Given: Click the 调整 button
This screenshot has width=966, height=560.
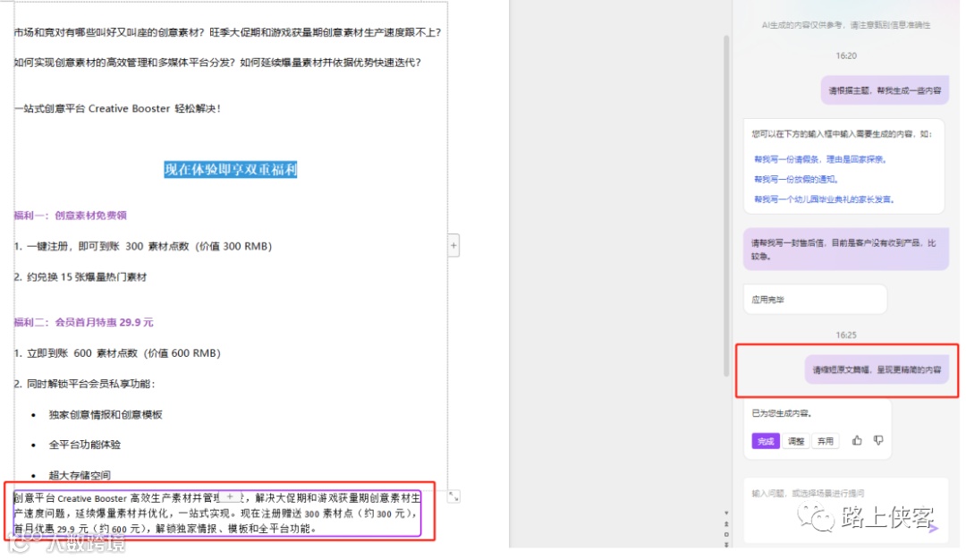Looking at the screenshot, I should click(796, 441).
